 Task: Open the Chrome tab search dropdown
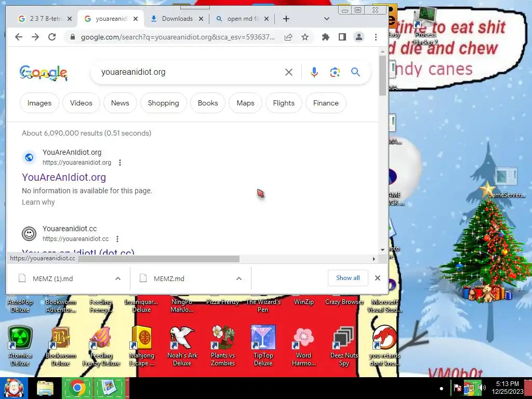point(327,19)
